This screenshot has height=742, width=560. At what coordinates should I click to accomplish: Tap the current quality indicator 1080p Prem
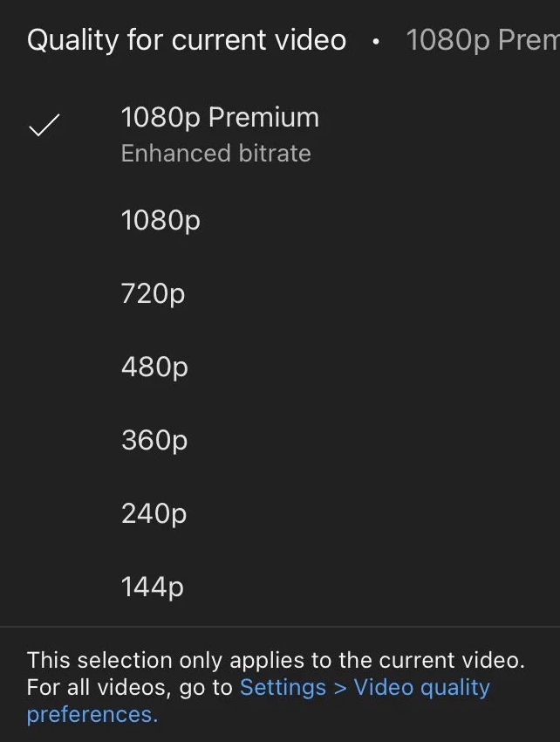(481, 39)
